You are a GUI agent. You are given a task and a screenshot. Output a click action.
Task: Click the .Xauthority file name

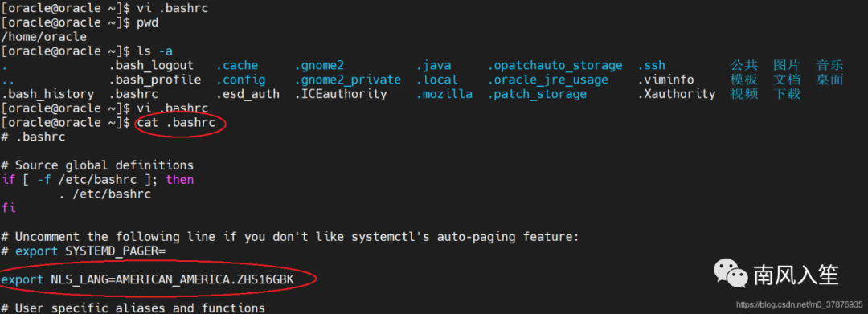677,94
